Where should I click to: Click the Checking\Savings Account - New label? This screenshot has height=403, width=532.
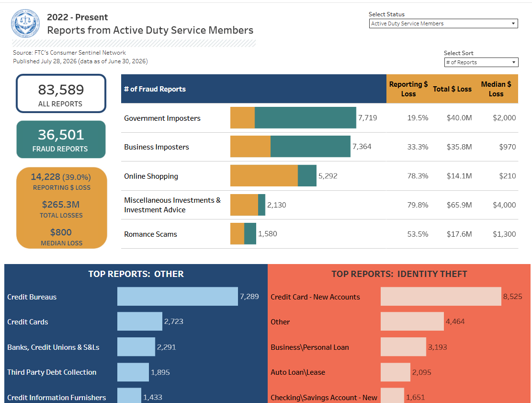[324, 398]
